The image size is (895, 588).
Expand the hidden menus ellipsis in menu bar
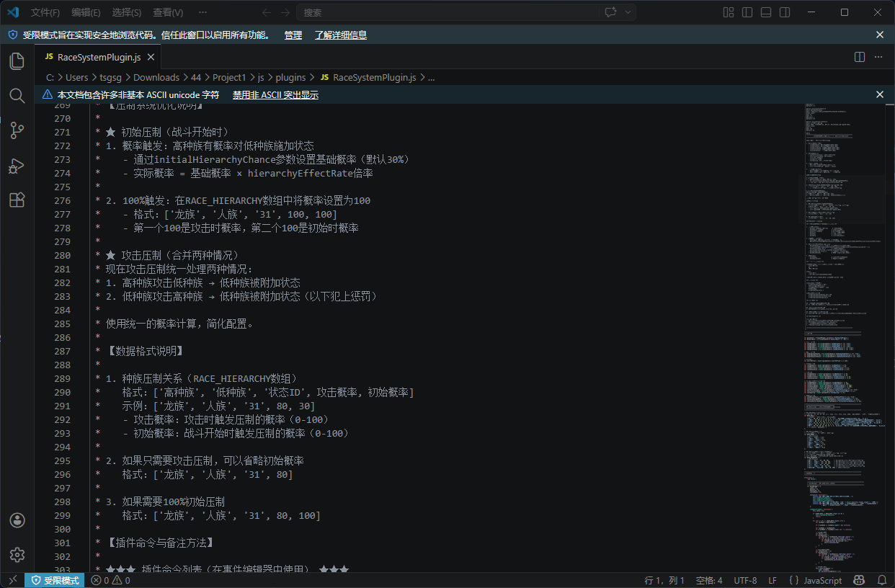click(202, 12)
